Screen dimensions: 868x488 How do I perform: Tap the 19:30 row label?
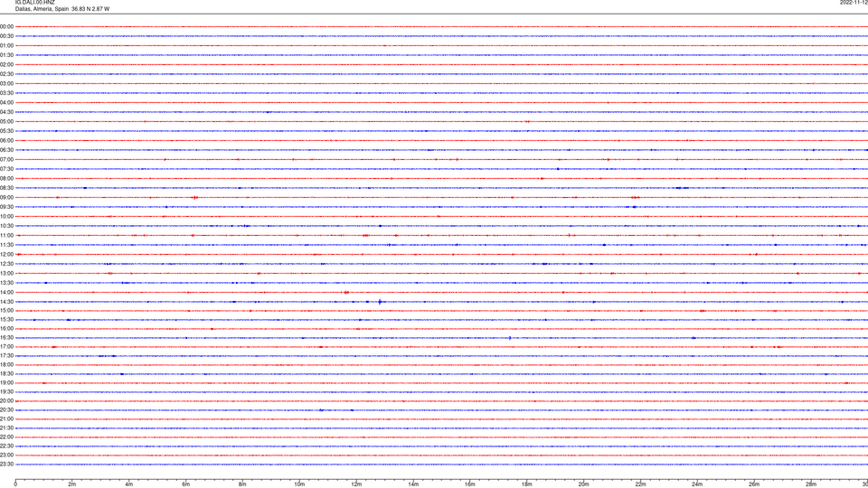[x=6, y=391]
